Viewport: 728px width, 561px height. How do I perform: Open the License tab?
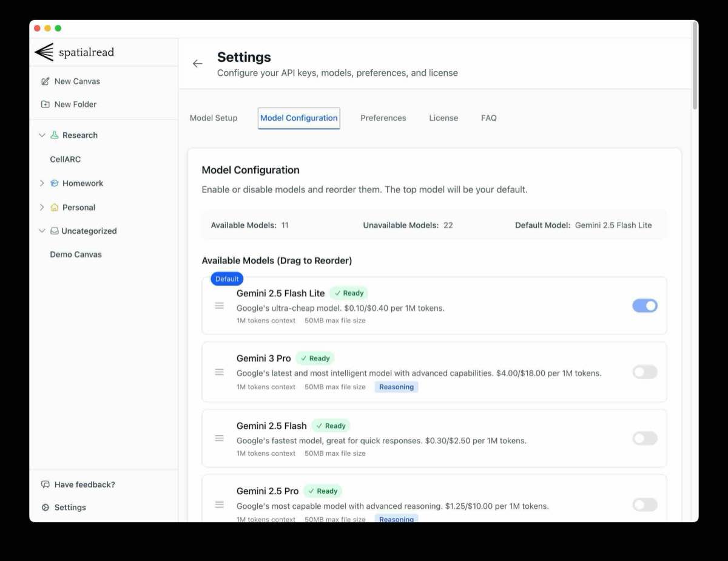click(443, 118)
